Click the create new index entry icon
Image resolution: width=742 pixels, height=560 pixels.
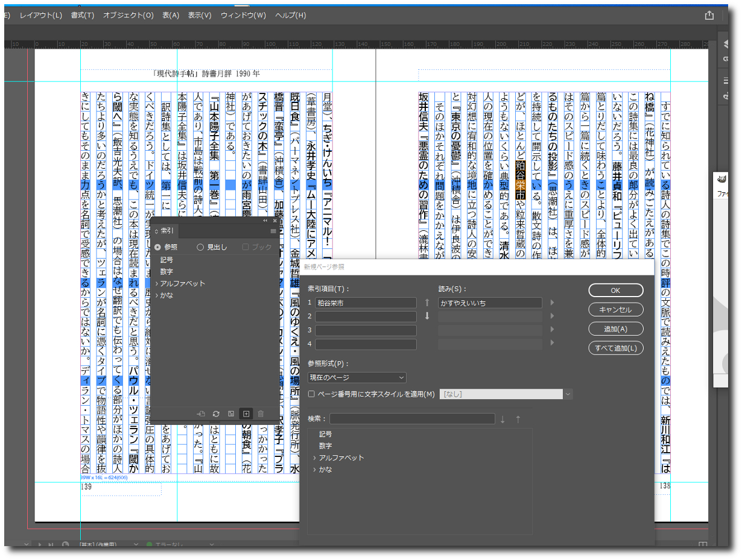pyautogui.click(x=246, y=414)
